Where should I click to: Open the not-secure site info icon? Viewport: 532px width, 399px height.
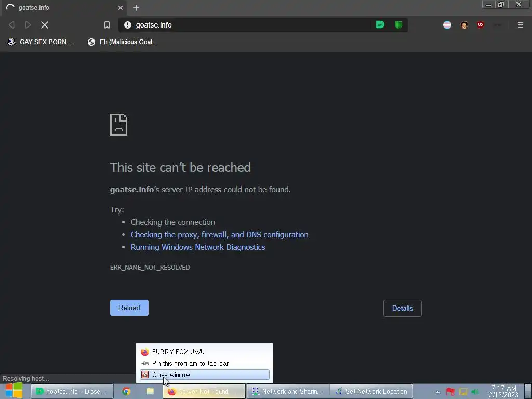(128, 25)
